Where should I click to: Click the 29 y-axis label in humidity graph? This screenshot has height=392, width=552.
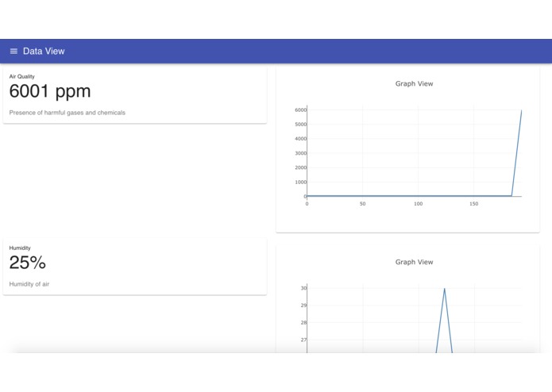click(303, 306)
